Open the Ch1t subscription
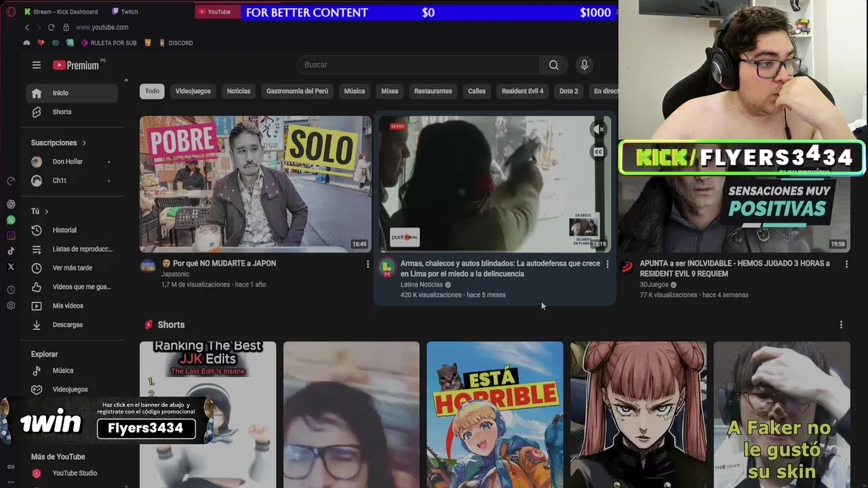868x488 pixels. pos(72,181)
